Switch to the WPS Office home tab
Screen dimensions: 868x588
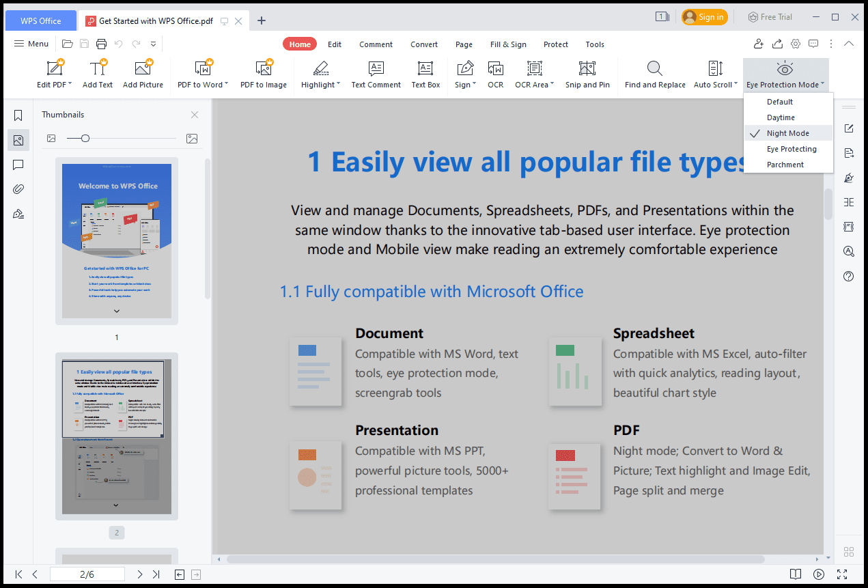pos(40,20)
